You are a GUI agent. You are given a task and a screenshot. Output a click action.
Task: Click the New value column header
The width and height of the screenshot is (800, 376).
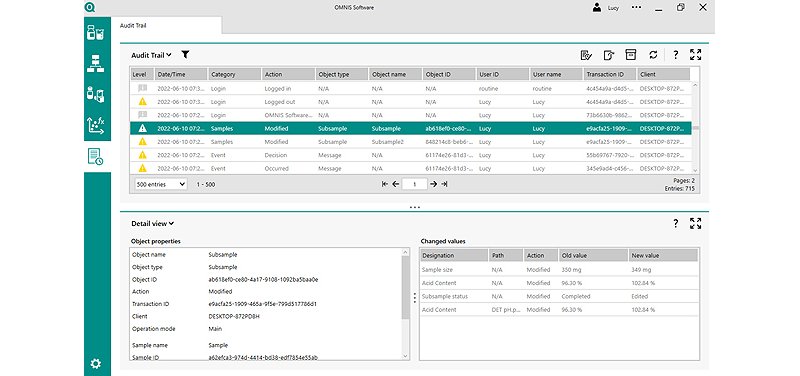(663, 255)
